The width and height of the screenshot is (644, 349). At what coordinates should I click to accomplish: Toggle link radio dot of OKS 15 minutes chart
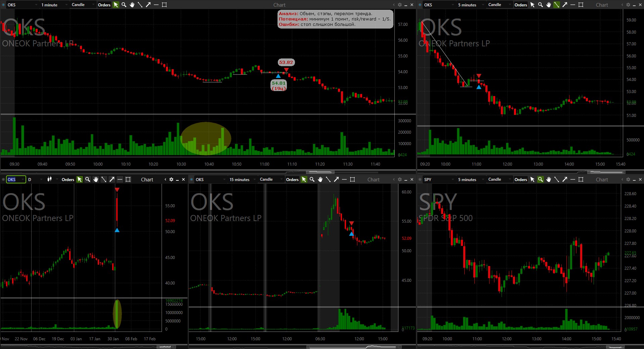pos(191,179)
